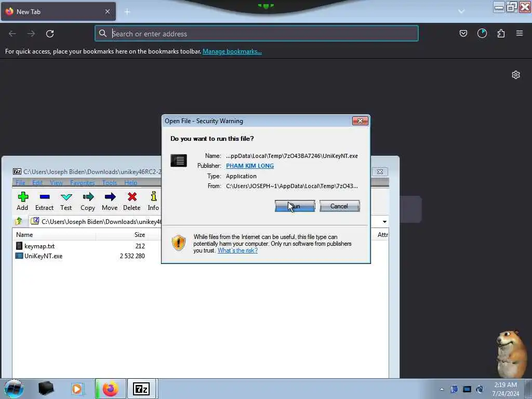Click the size value 2 532 280
The image size is (532, 399).
tap(132, 256)
